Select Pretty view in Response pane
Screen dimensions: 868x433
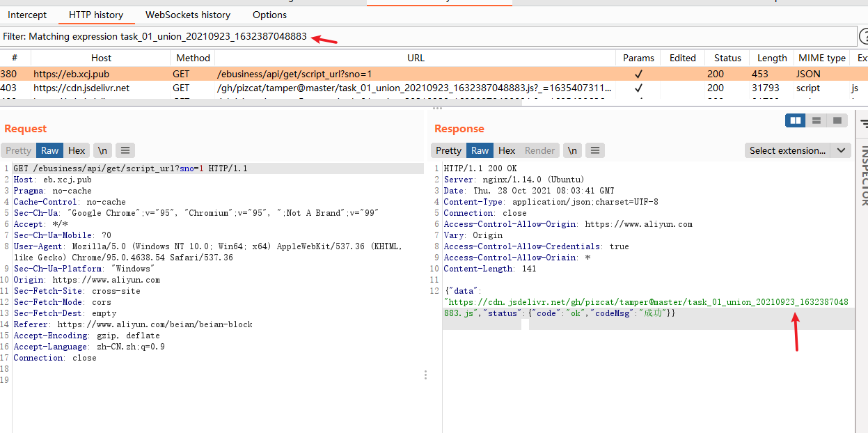pos(449,150)
